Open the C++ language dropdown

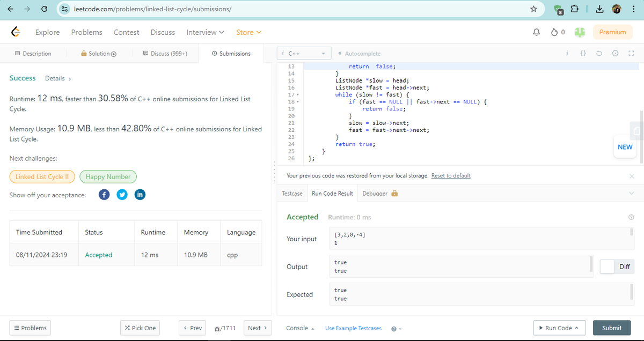click(x=304, y=54)
